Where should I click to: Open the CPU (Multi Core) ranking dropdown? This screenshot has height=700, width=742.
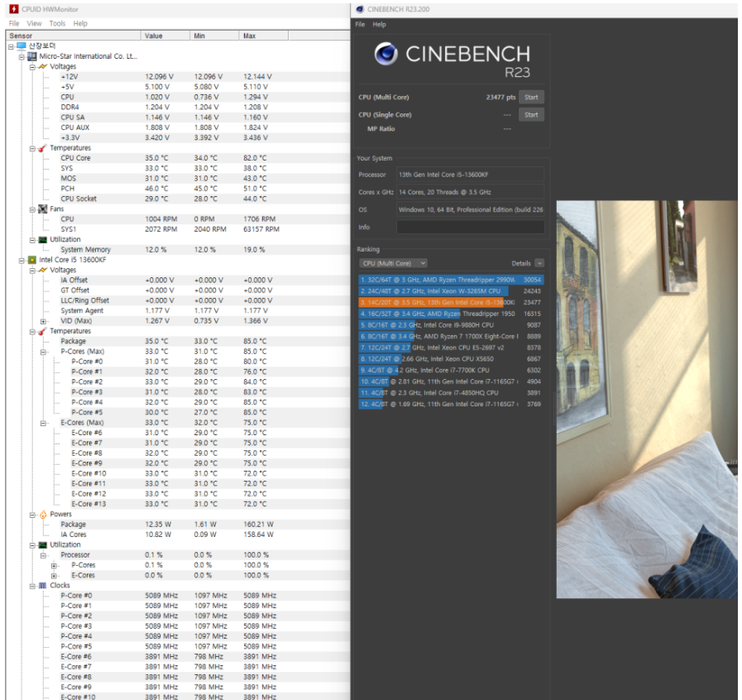pos(393,263)
